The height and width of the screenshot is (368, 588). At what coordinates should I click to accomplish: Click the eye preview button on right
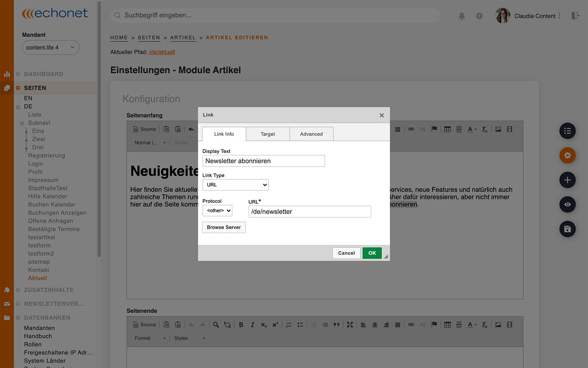[x=567, y=204]
